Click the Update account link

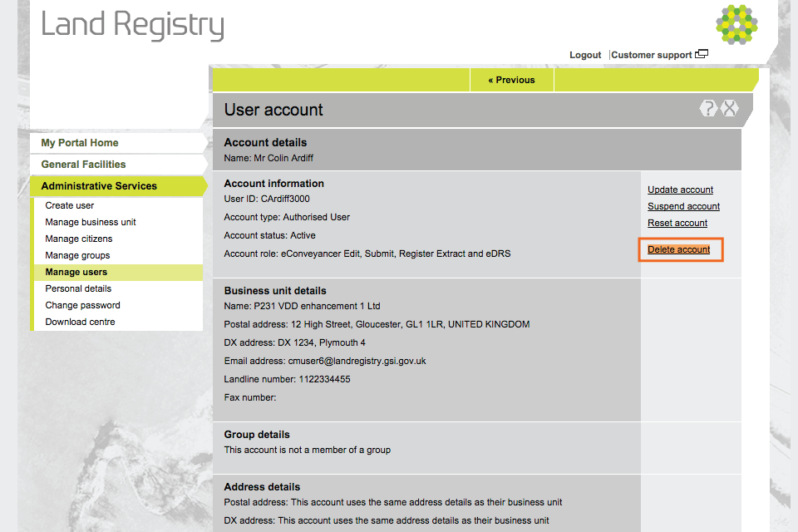[680, 190]
